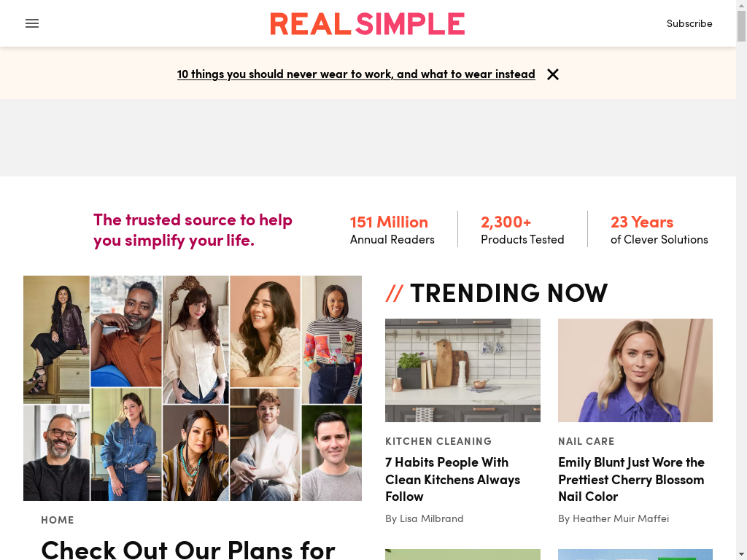747x560 pixels.
Task: Open the 'Check Out Our Plans for' headline
Action: [x=188, y=550]
